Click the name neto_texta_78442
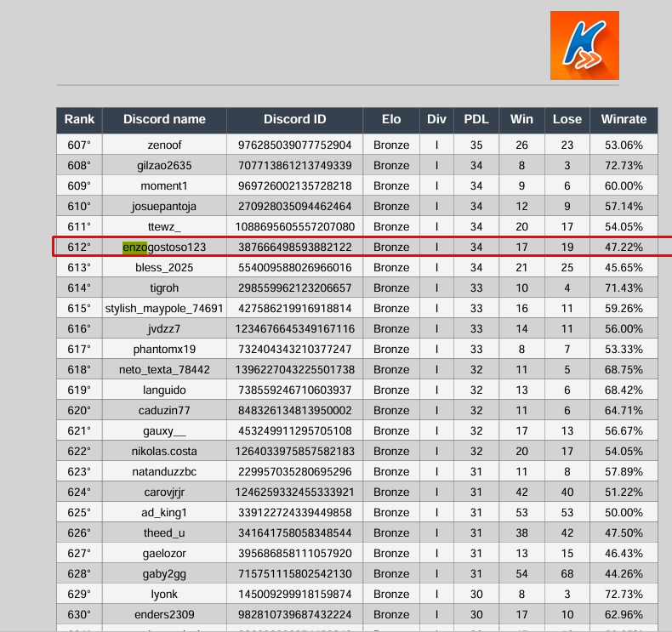The width and height of the screenshot is (672, 632). click(164, 370)
